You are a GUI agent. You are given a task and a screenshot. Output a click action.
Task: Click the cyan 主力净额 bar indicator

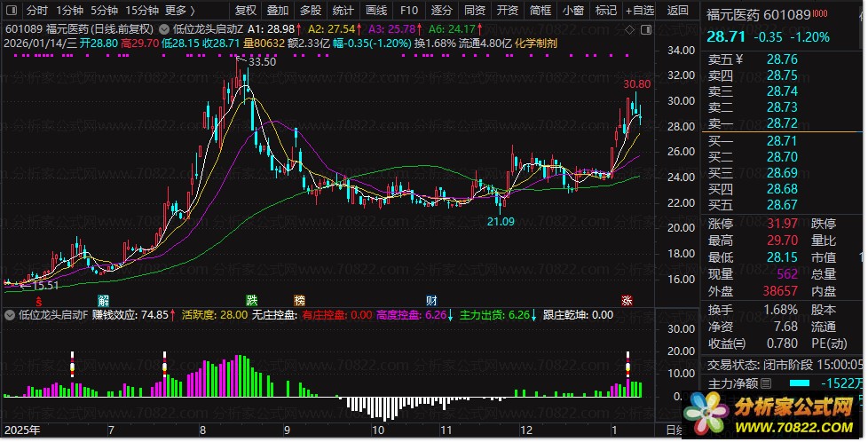click(799, 383)
